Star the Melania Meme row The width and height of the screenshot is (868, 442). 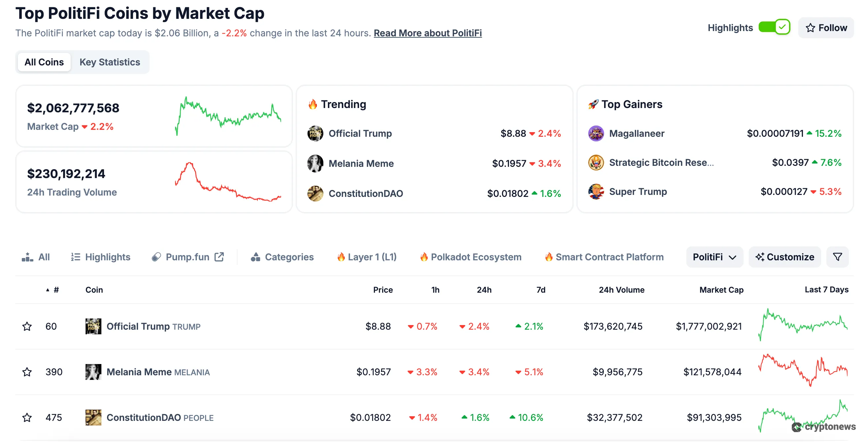(27, 372)
